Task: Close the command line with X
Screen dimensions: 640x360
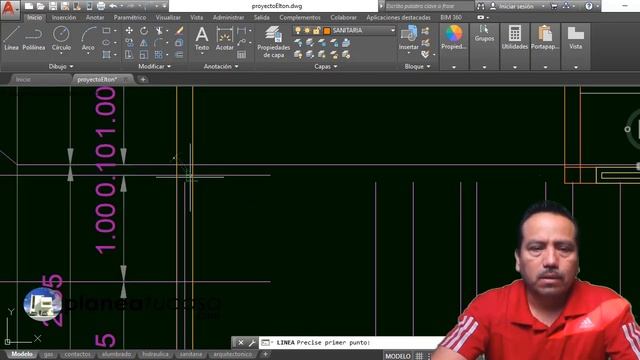Action: [x=240, y=342]
